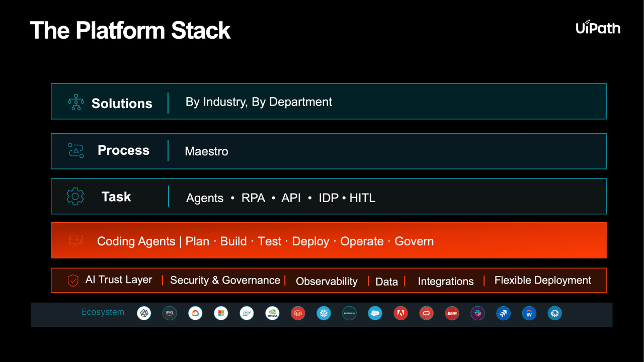644x362 pixels.
Task: Select the white starburst logo in Ecosystem
Action: pyautogui.click(x=554, y=313)
